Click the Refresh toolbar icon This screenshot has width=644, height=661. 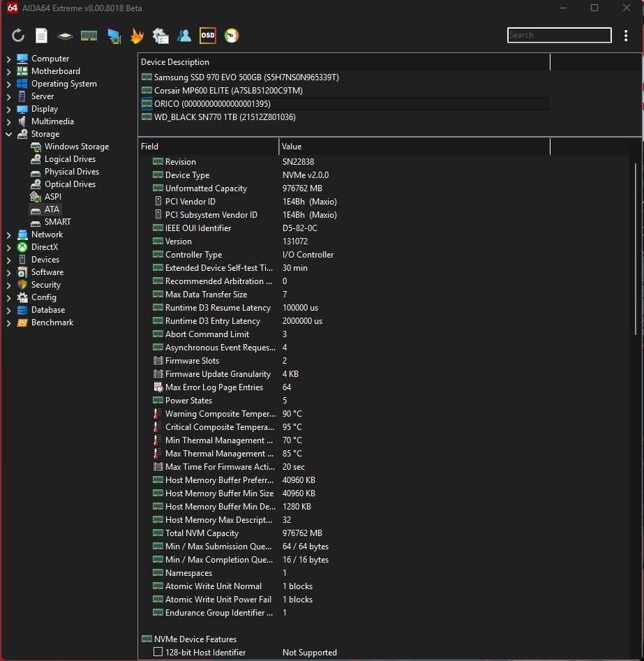pyautogui.click(x=18, y=36)
